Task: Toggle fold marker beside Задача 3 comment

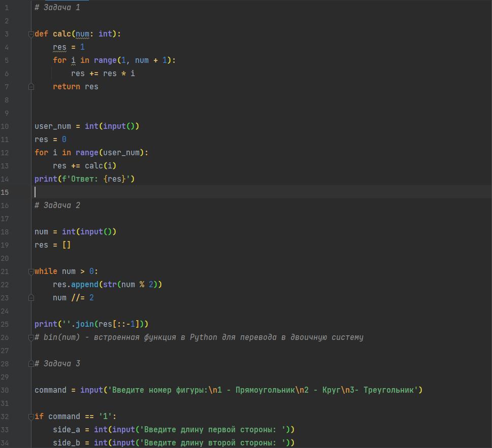Action: click(x=31, y=364)
